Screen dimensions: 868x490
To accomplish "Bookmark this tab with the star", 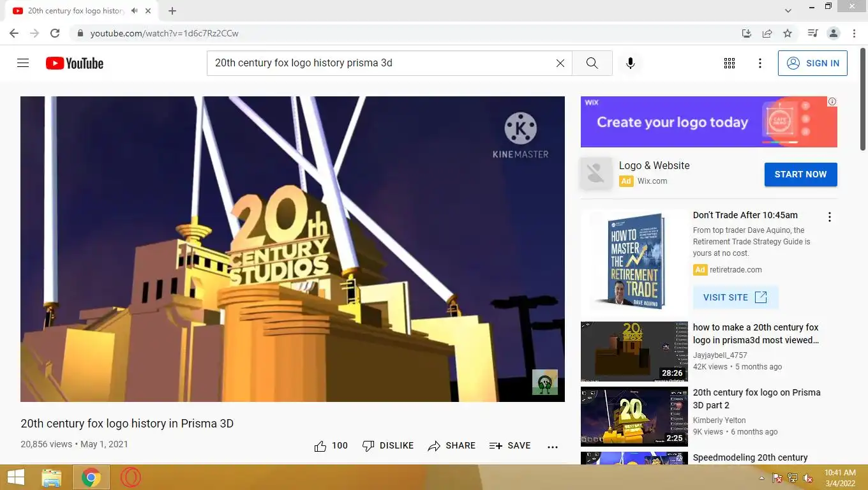I will pos(788,33).
